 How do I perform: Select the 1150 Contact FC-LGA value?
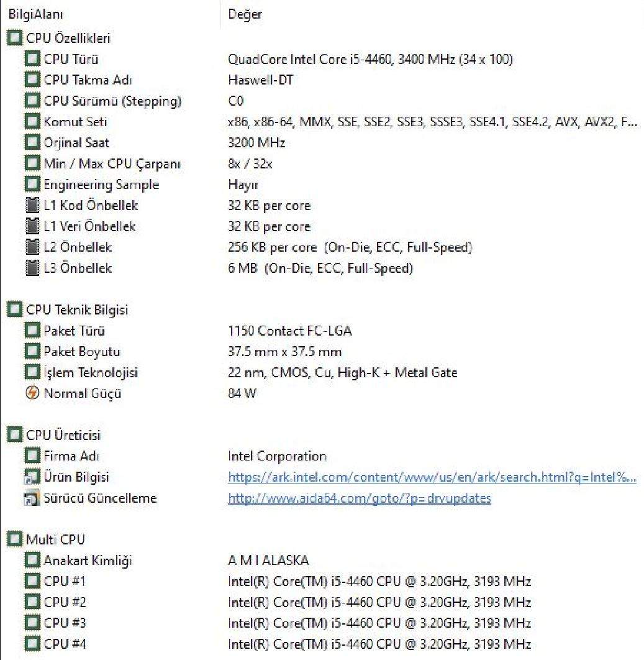tap(290, 331)
